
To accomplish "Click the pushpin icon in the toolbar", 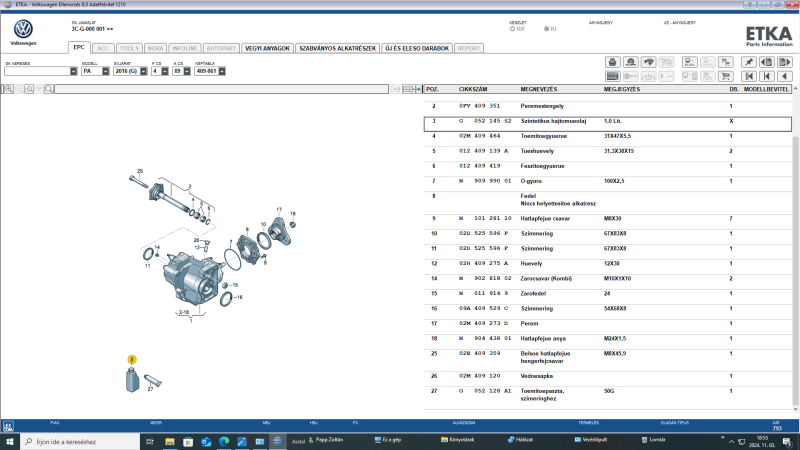I will 748,62.
